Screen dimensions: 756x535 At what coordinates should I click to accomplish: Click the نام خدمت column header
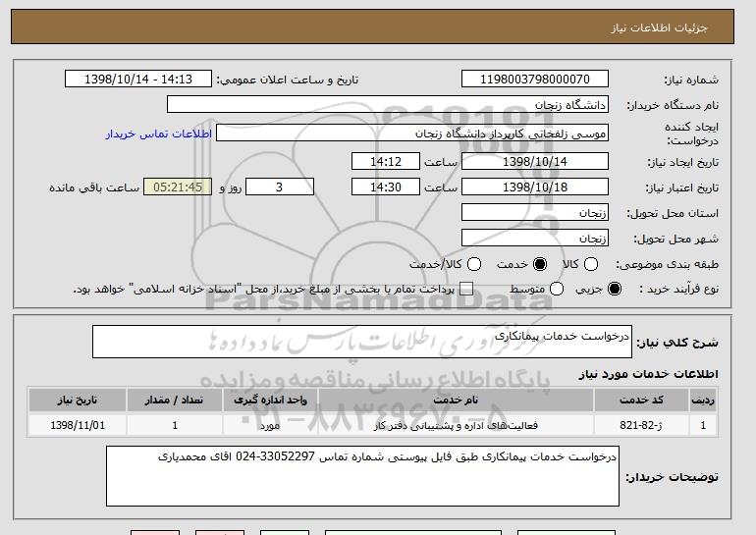pyautogui.click(x=456, y=401)
